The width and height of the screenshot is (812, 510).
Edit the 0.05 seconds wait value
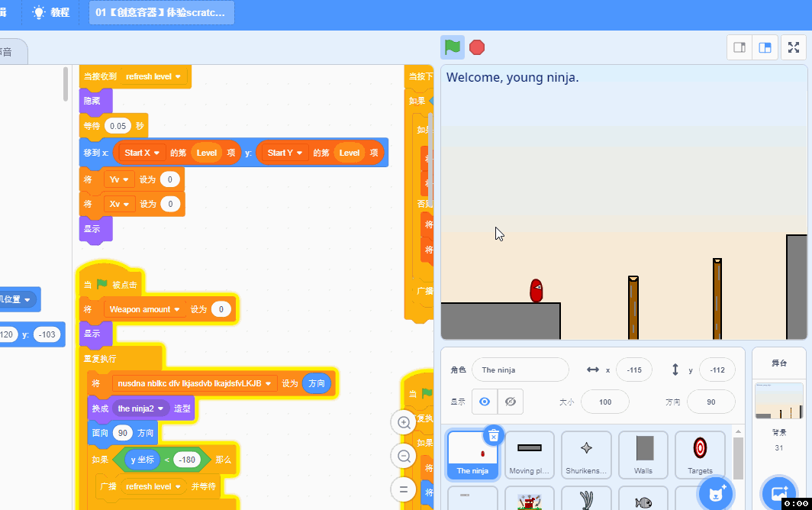118,126
